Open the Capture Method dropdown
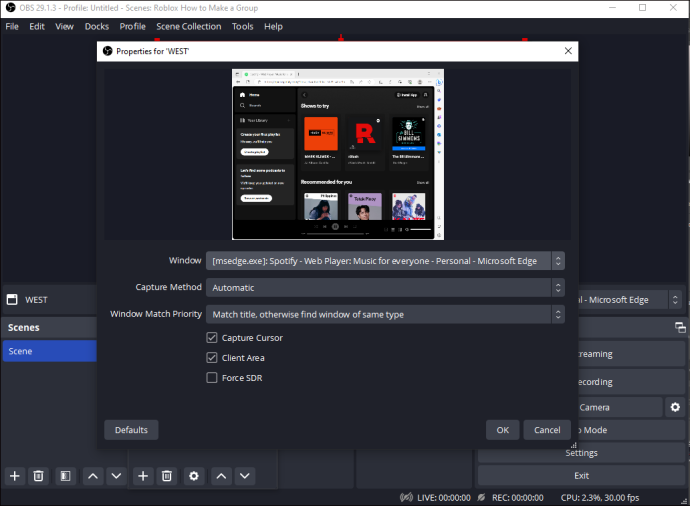The image size is (690, 506). 385,288
